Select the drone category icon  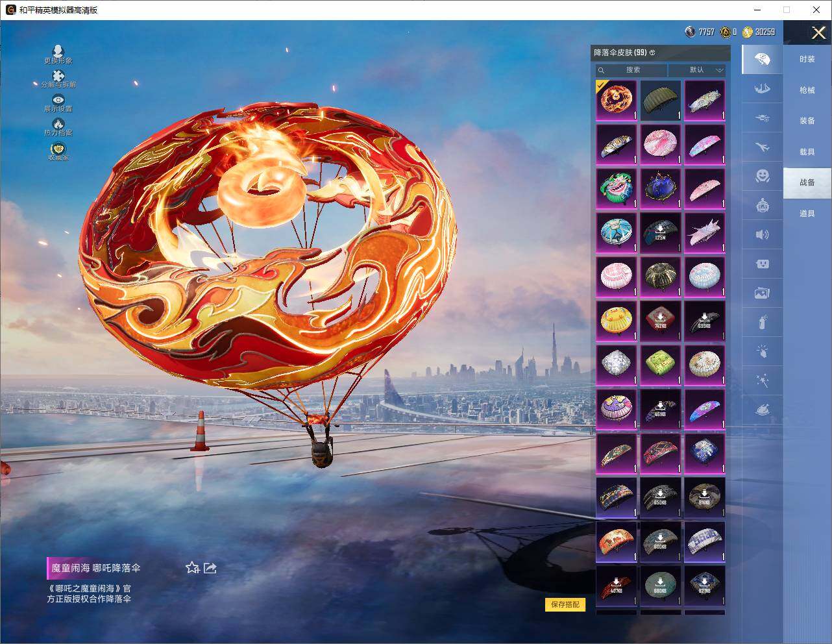point(763,118)
